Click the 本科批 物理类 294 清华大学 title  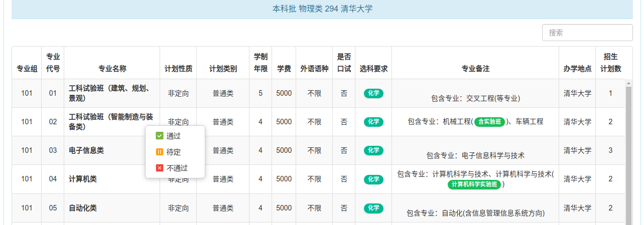pyautogui.click(x=322, y=9)
